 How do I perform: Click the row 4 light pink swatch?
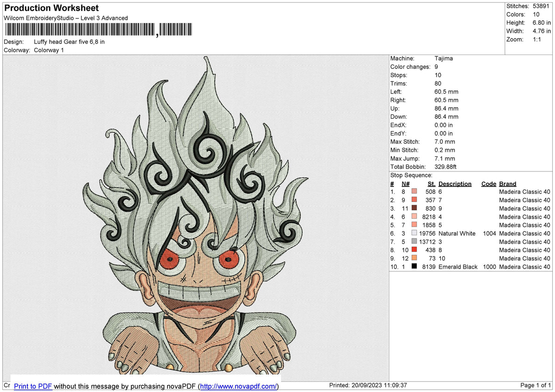(x=414, y=217)
